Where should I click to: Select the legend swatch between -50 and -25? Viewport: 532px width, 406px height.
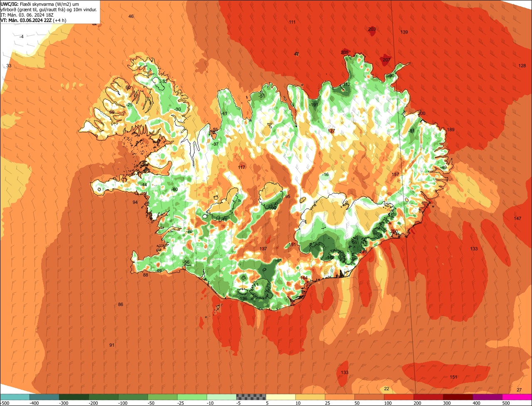[162, 397]
